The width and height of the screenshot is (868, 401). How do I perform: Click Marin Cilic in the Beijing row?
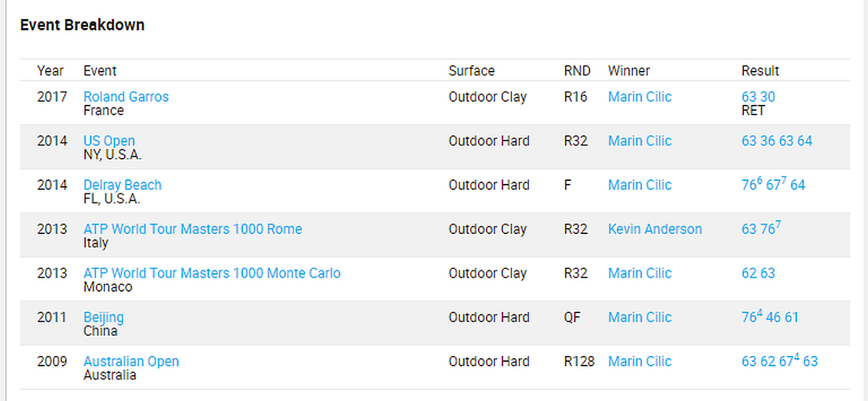pos(640,318)
